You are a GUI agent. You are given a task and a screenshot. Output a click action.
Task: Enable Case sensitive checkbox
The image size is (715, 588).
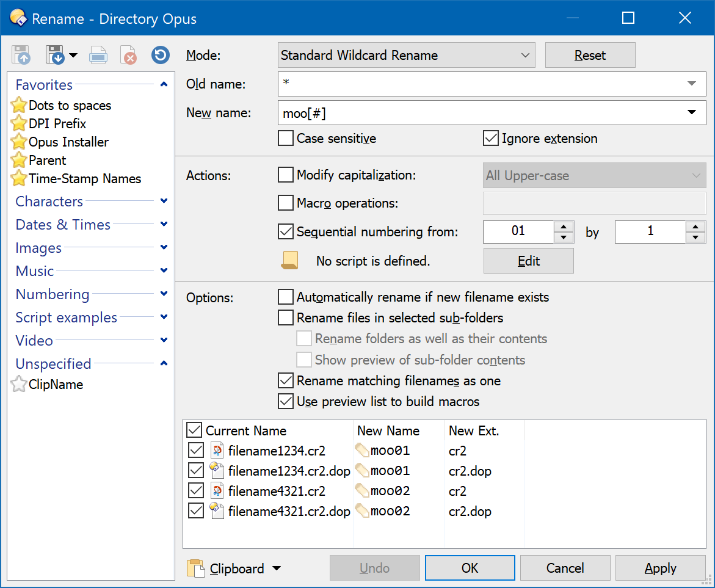coord(286,138)
